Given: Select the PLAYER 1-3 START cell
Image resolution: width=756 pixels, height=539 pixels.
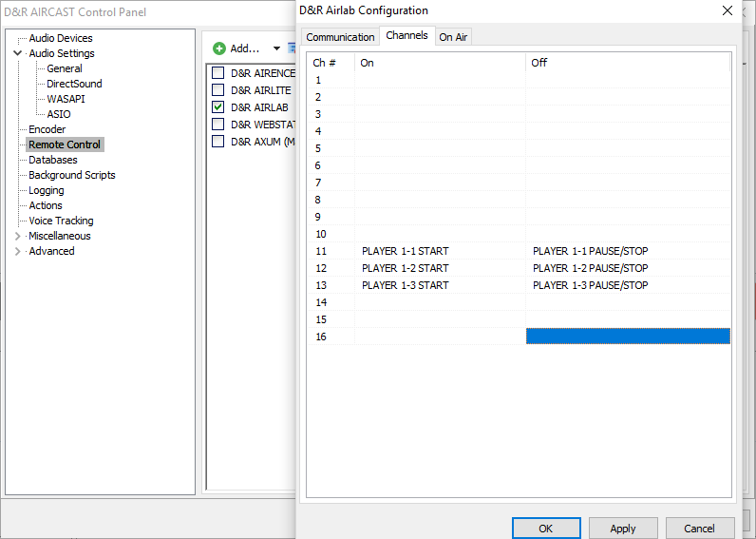Looking at the screenshot, I should 440,285.
